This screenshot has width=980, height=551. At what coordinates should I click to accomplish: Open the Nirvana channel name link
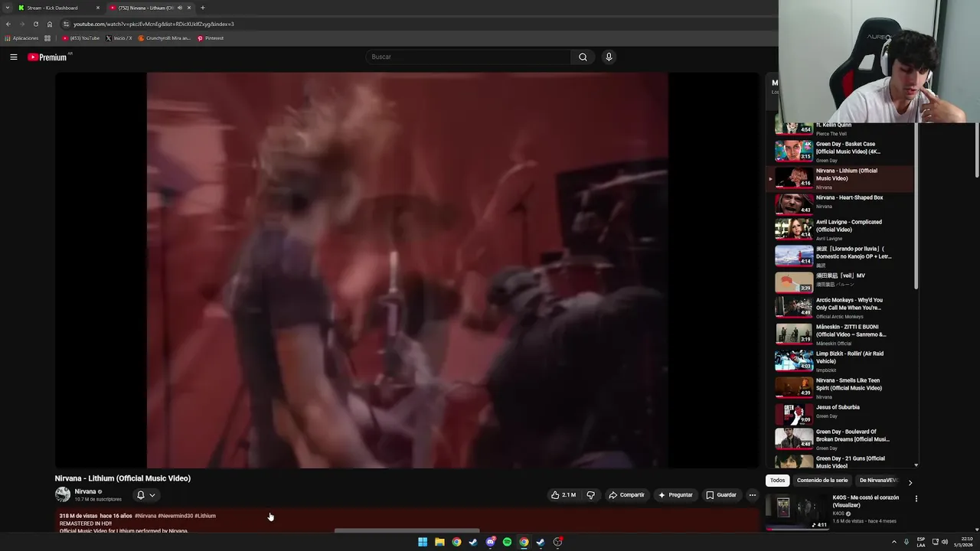click(x=85, y=491)
